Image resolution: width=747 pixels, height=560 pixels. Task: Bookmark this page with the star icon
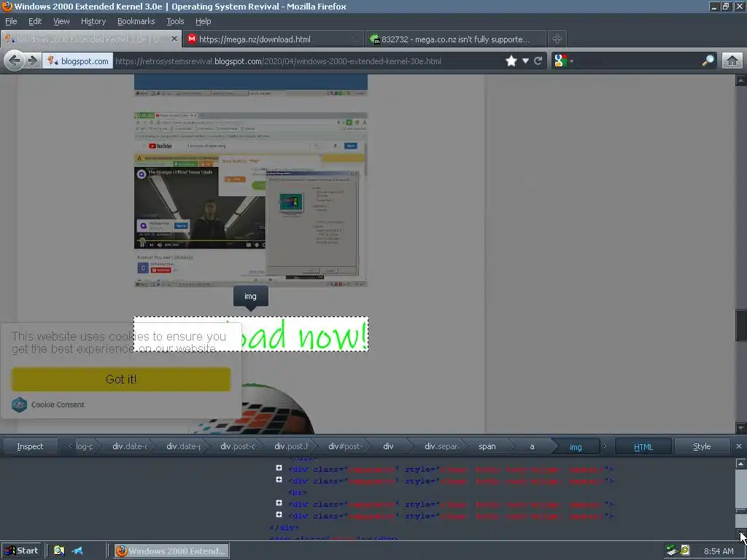[511, 61]
